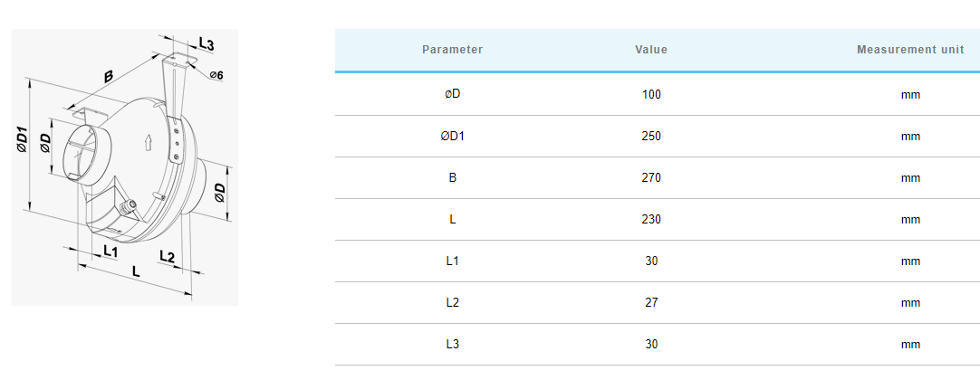
Task: Select the value 270 in B row
Action: (x=651, y=178)
